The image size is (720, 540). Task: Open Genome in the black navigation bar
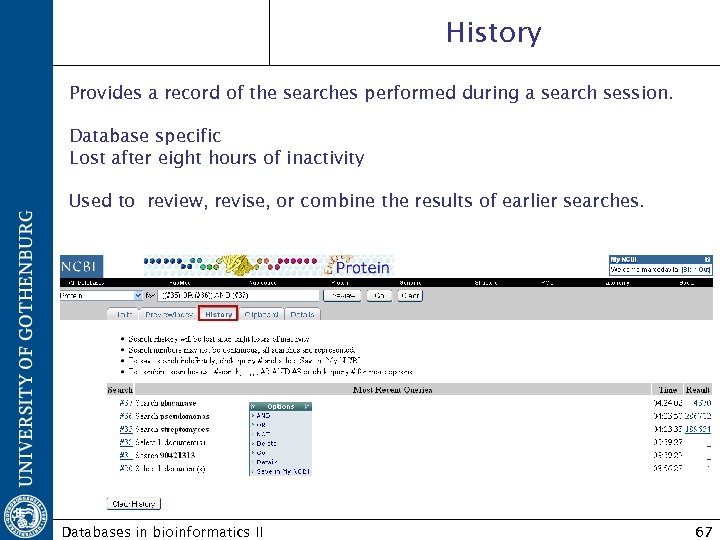coord(410,283)
